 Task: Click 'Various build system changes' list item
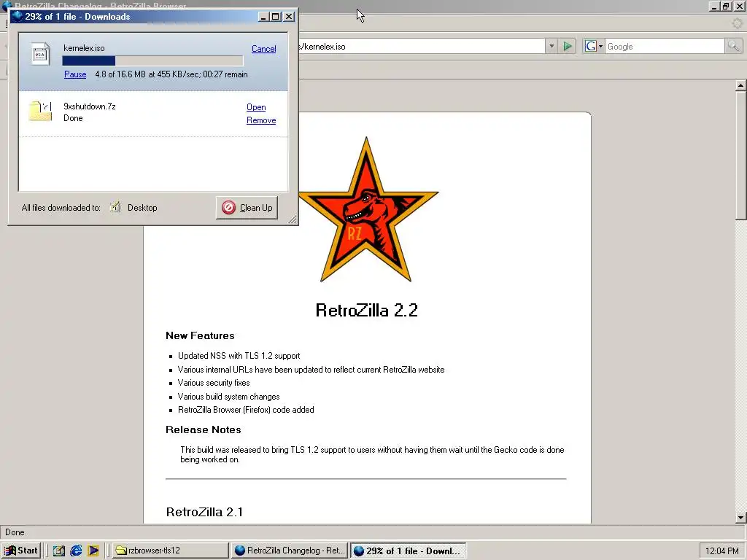click(228, 397)
